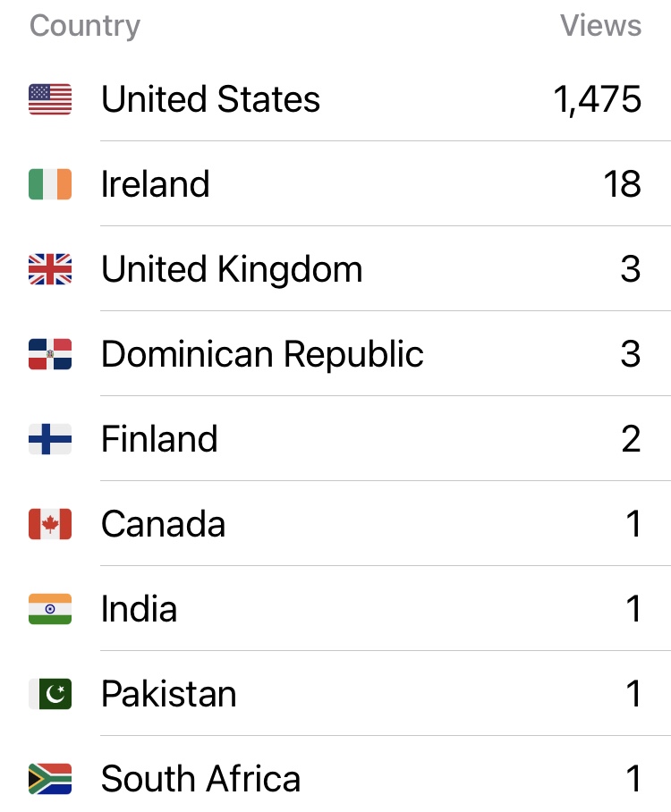Image resolution: width=671 pixels, height=812 pixels.
Task: Select the United Kingdom flag icon
Action: tap(50, 269)
